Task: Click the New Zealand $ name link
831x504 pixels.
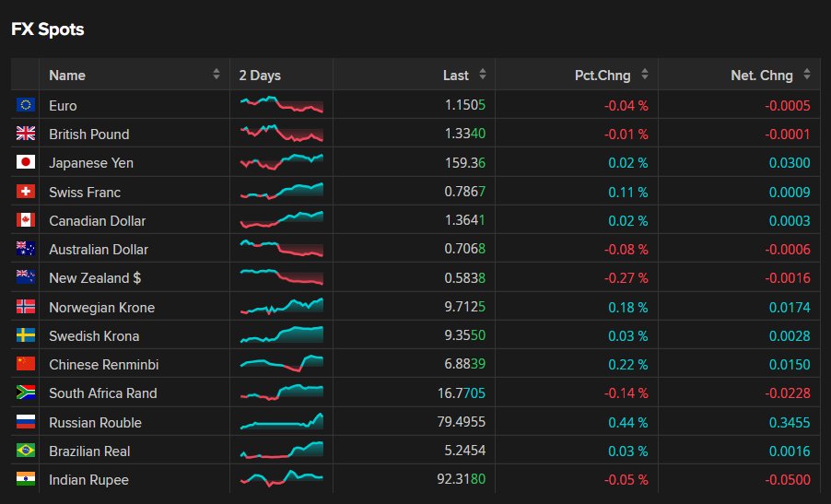Action: point(95,277)
